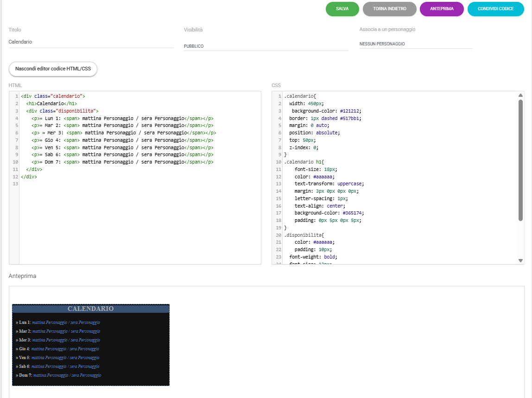Click CSS line position: absolute
The image size is (532, 398).
(x=315, y=133)
